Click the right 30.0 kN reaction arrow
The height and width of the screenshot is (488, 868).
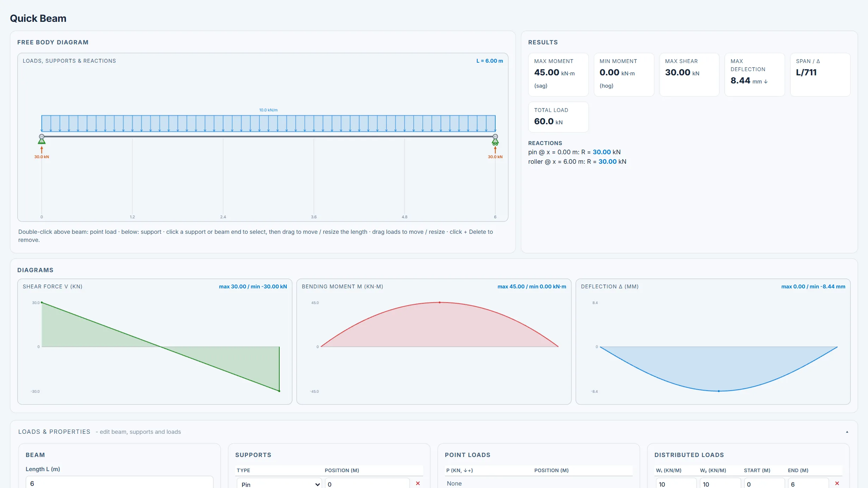tap(495, 150)
